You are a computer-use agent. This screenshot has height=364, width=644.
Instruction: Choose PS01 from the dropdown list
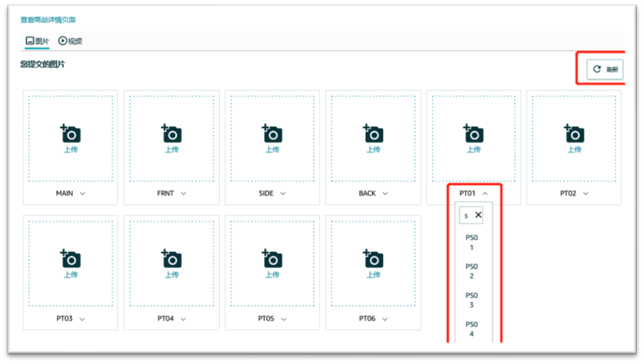(x=472, y=242)
